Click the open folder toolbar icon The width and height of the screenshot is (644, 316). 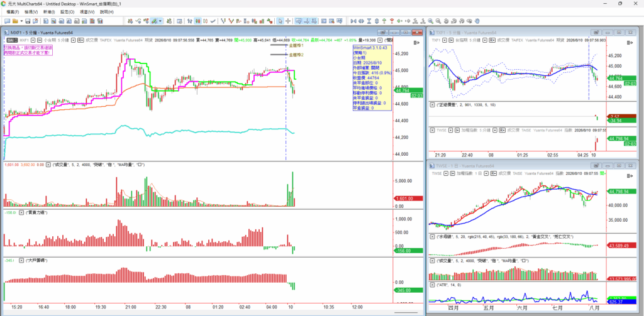point(15,21)
